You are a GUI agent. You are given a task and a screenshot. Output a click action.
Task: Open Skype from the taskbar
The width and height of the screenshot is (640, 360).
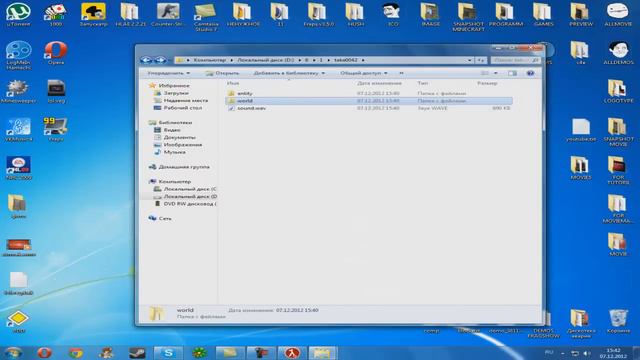168,352
